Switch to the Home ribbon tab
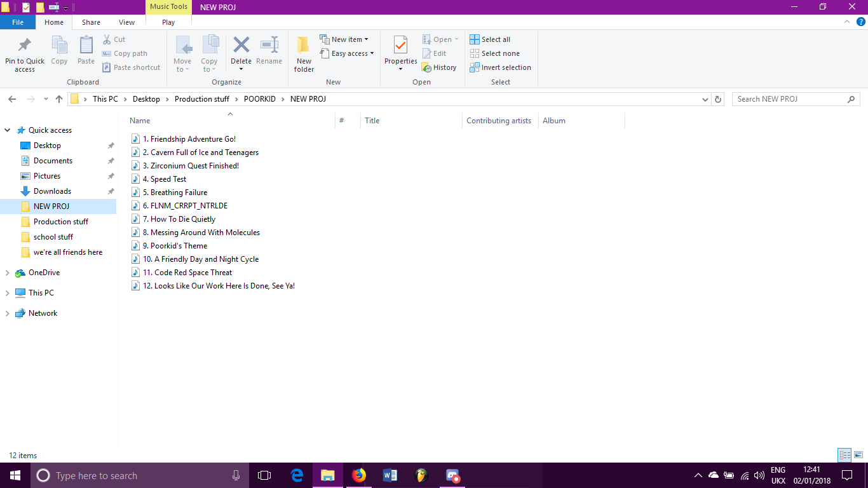Viewport: 868px width, 488px height. tap(54, 22)
